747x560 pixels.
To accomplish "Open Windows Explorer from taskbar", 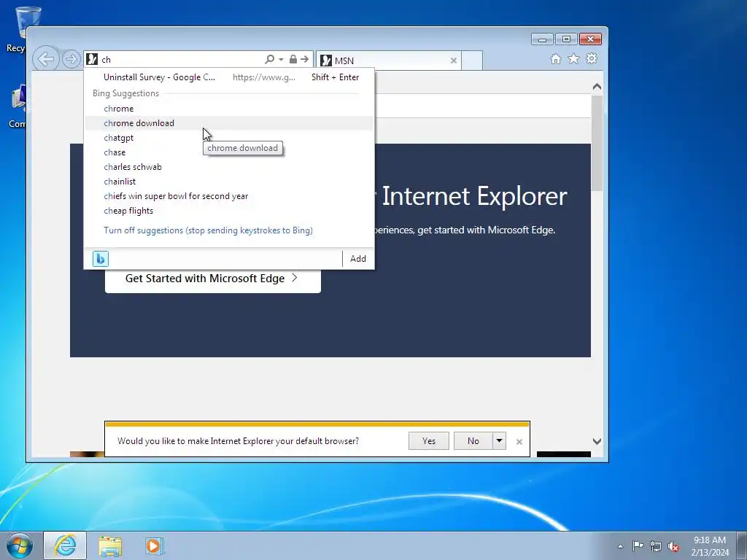I will click(110, 546).
